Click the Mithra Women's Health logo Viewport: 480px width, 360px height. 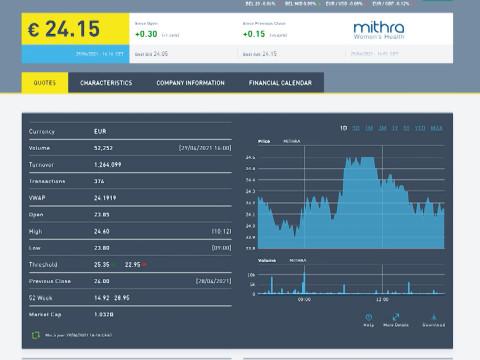[379, 30]
